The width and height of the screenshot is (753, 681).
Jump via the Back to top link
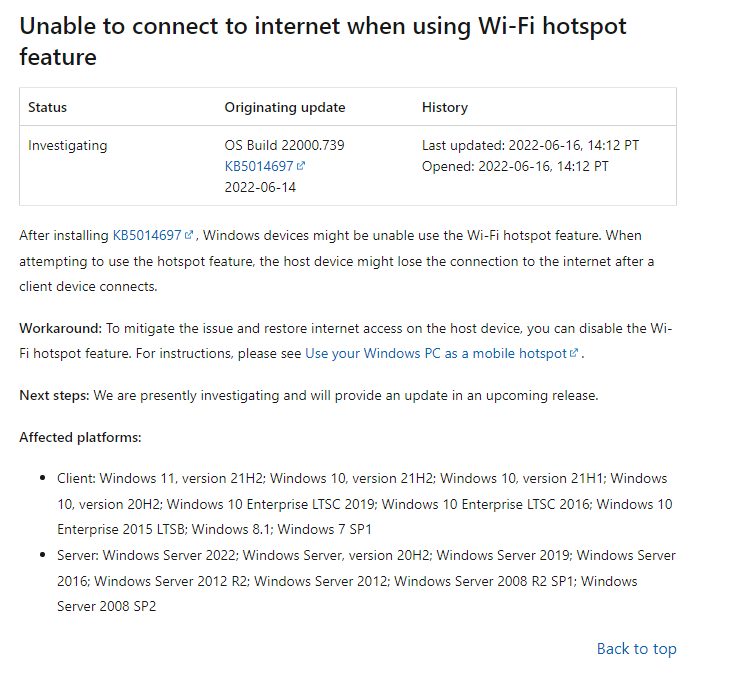[x=636, y=649]
